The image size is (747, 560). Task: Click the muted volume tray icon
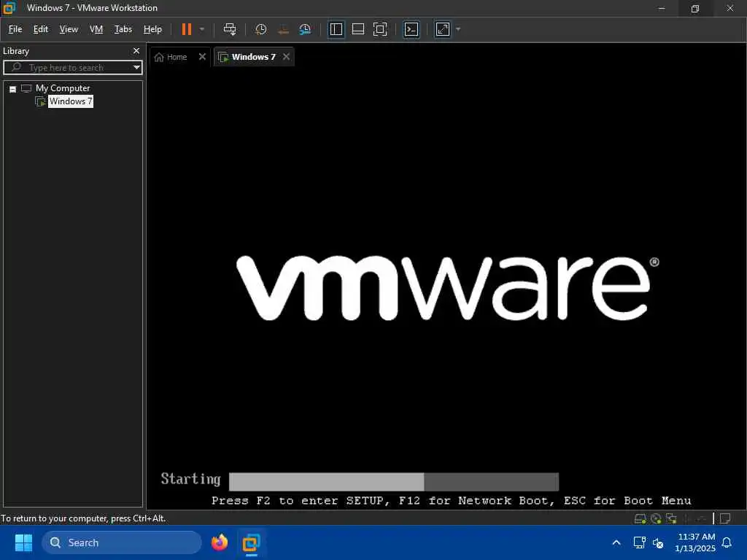[x=659, y=542]
